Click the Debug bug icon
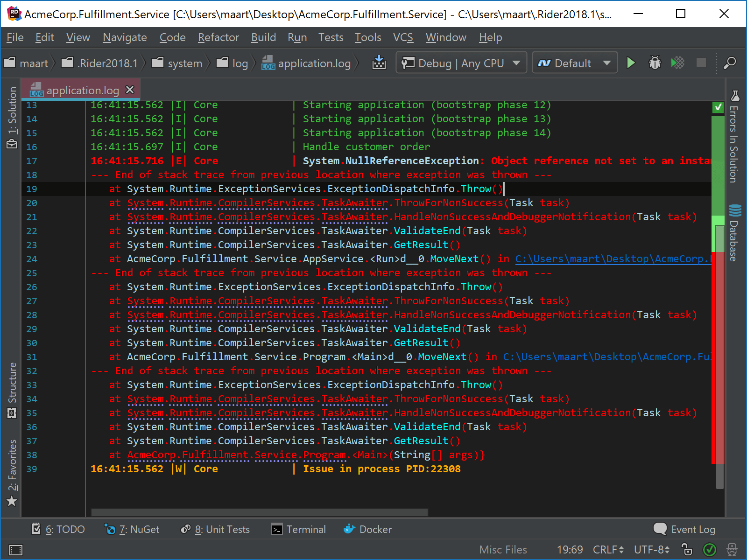The image size is (747, 560). tap(655, 63)
